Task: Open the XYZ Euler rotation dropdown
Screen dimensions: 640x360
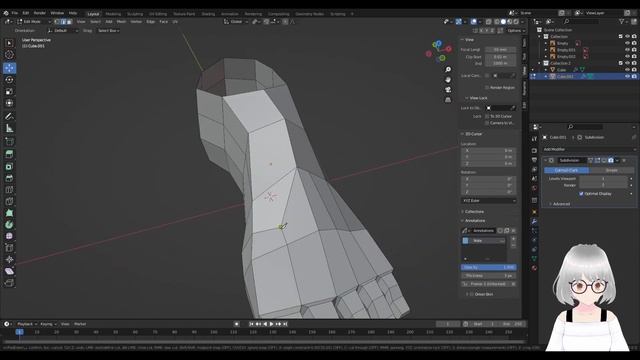Action: 489,201
